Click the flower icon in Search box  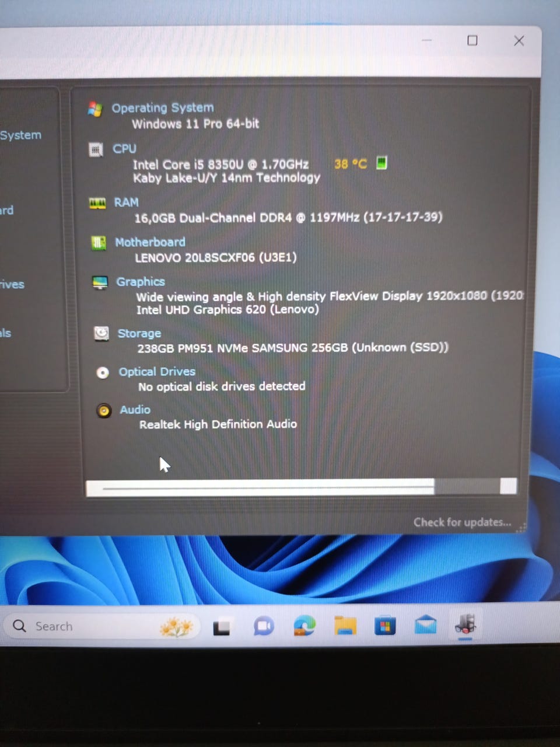point(176,627)
